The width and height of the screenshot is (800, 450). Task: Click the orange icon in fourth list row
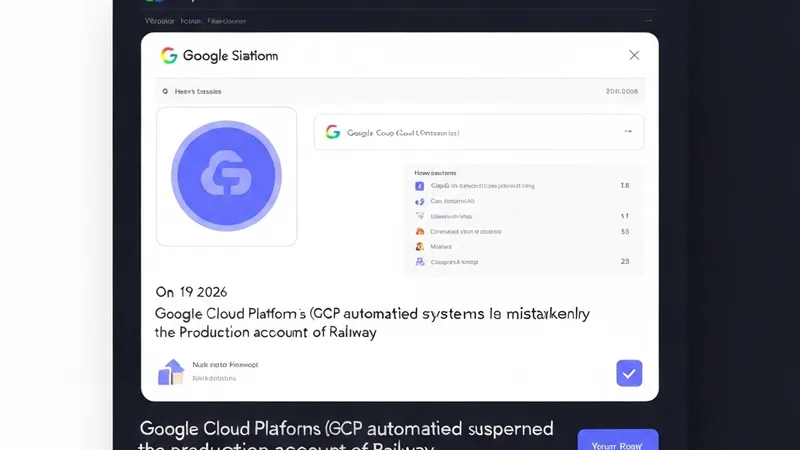419,232
